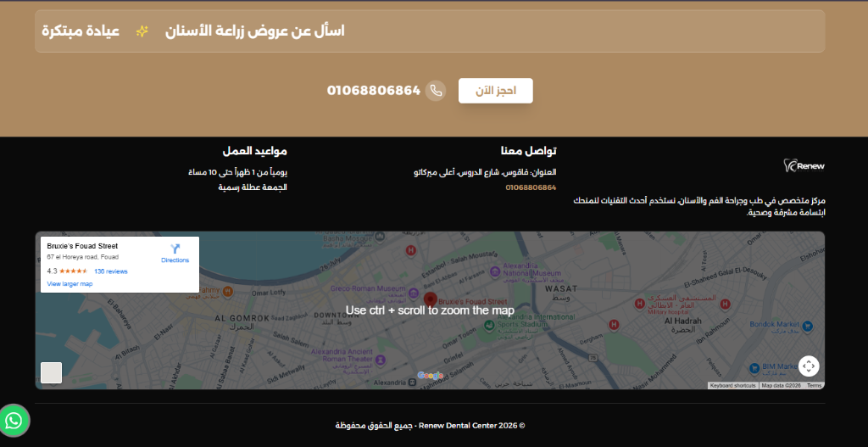Click the Bruxie's Fouad Street card title

coord(82,246)
